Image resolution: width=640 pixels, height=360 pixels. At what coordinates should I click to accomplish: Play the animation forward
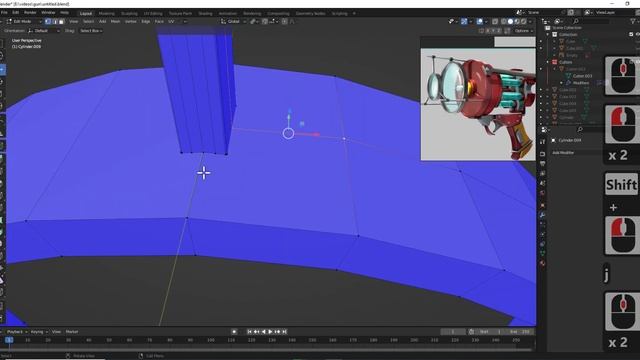coord(270,332)
